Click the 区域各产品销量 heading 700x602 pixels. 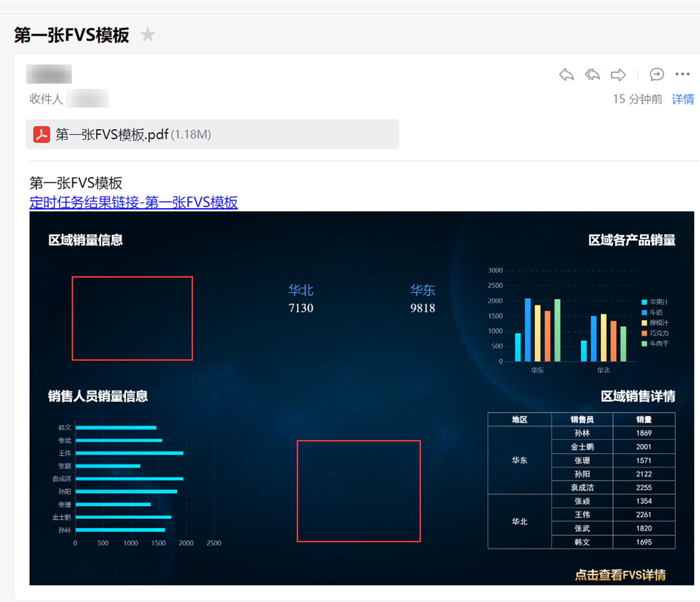pyautogui.click(x=632, y=240)
